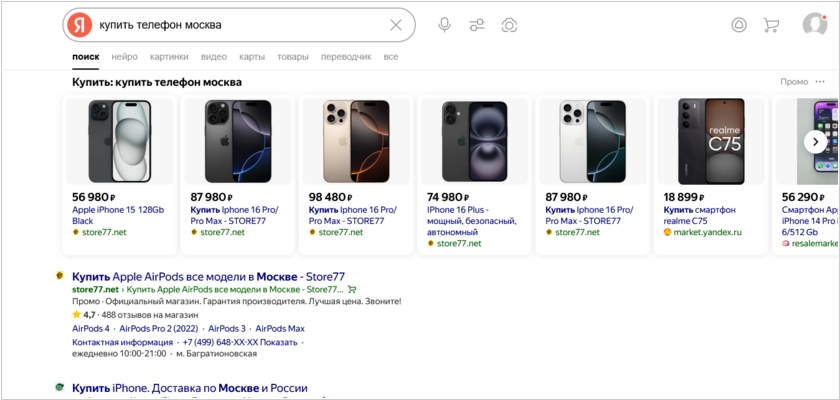The height and width of the screenshot is (400, 840).
Task: Open the shopping cart icon
Action: pyautogui.click(x=771, y=25)
